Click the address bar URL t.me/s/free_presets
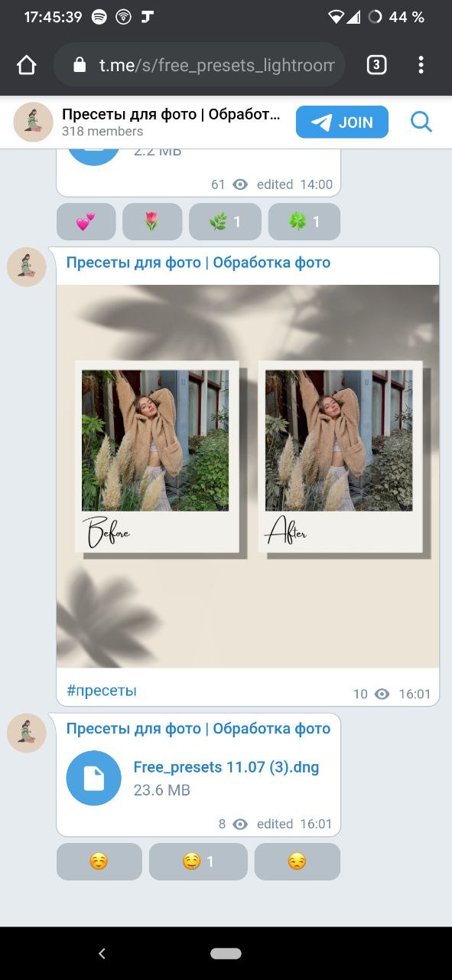Image resolution: width=452 pixels, height=980 pixels. pyautogui.click(x=217, y=65)
